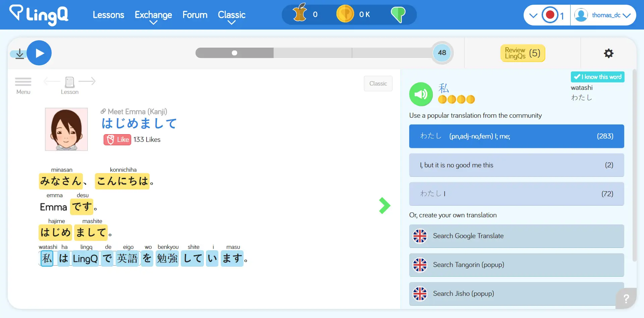This screenshot has height=318, width=644.
Task: Toggle 'I know this word' for watashi
Action: coord(598,77)
